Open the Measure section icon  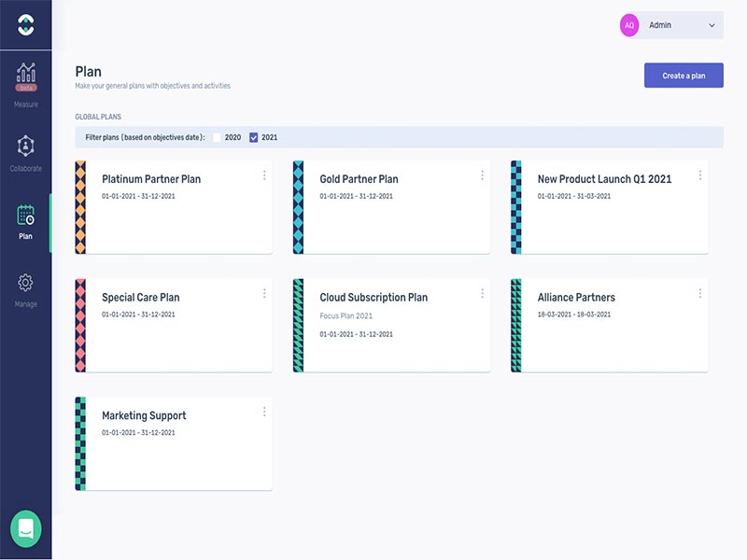(25, 74)
